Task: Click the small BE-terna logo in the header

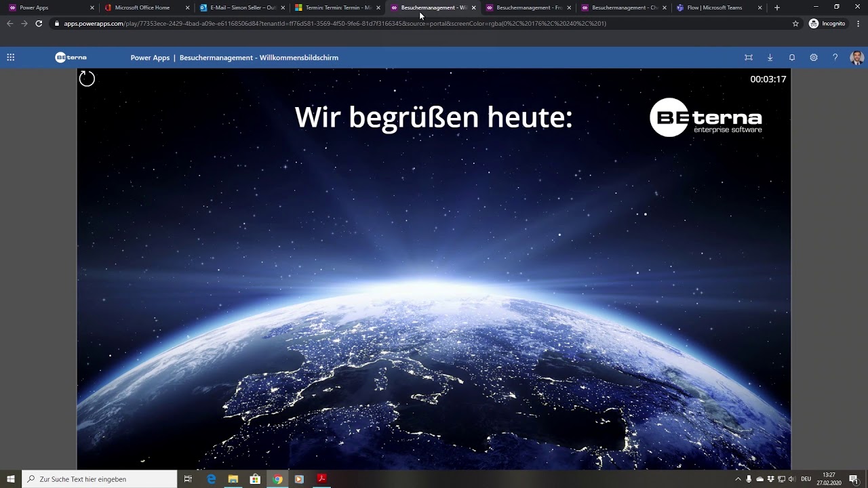Action: 71,58
